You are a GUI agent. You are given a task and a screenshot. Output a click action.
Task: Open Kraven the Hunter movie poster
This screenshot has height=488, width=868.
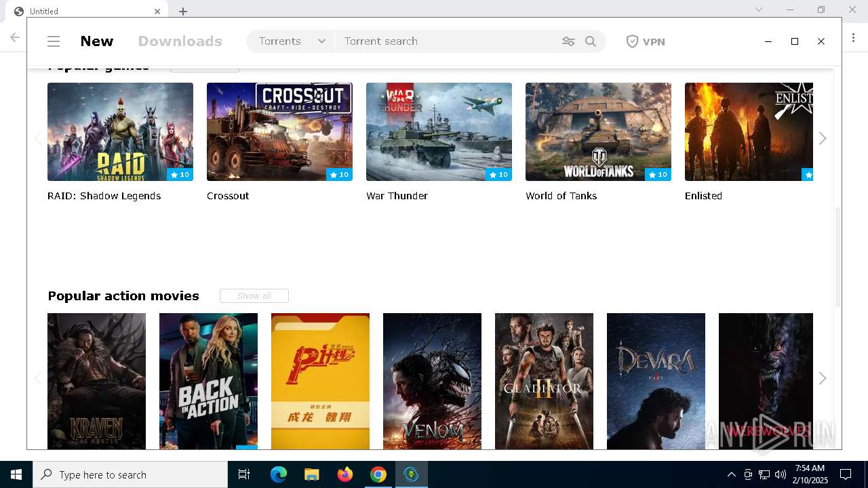(x=96, y=381)
